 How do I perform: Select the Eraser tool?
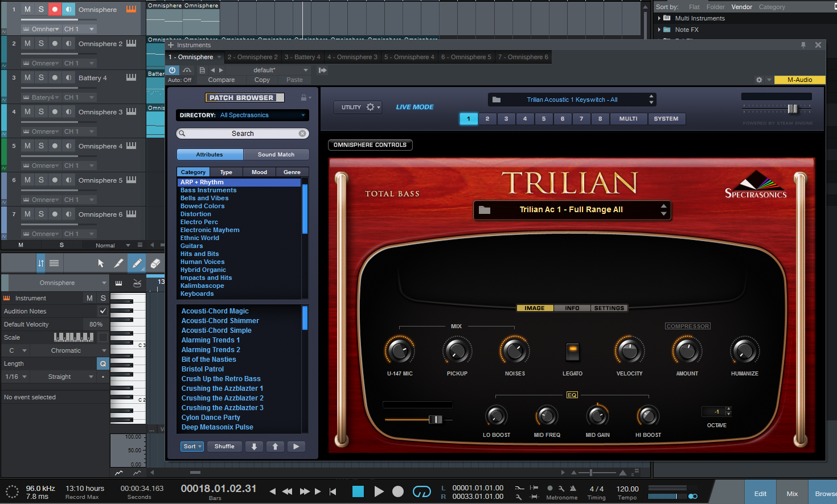pos(155,263)
